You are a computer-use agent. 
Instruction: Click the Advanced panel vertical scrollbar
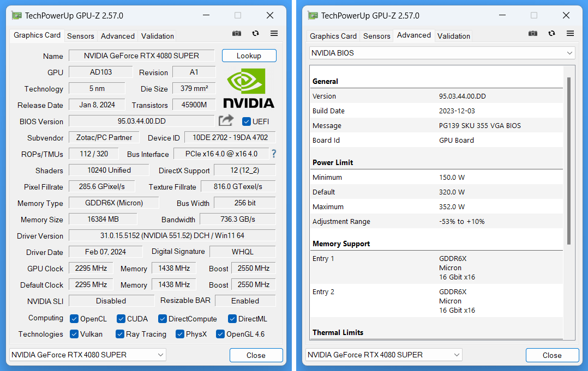569,161
